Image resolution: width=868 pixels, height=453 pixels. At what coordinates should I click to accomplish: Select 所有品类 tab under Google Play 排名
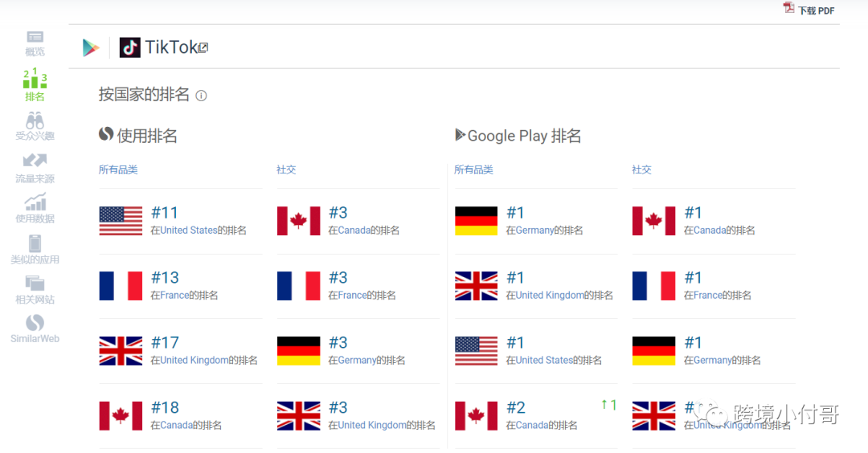pyautogui.click(x=473, y=169)
